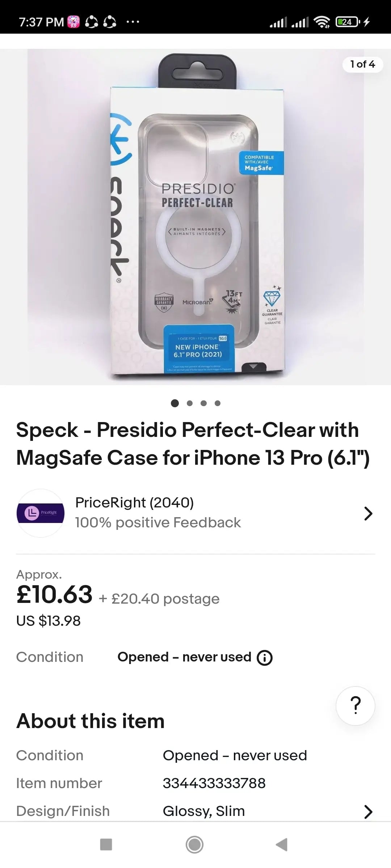The height and width of the screenshot is (868, 391).
Task: Tap the 1 of 4 image counter
Action: [x=362, y=64]
